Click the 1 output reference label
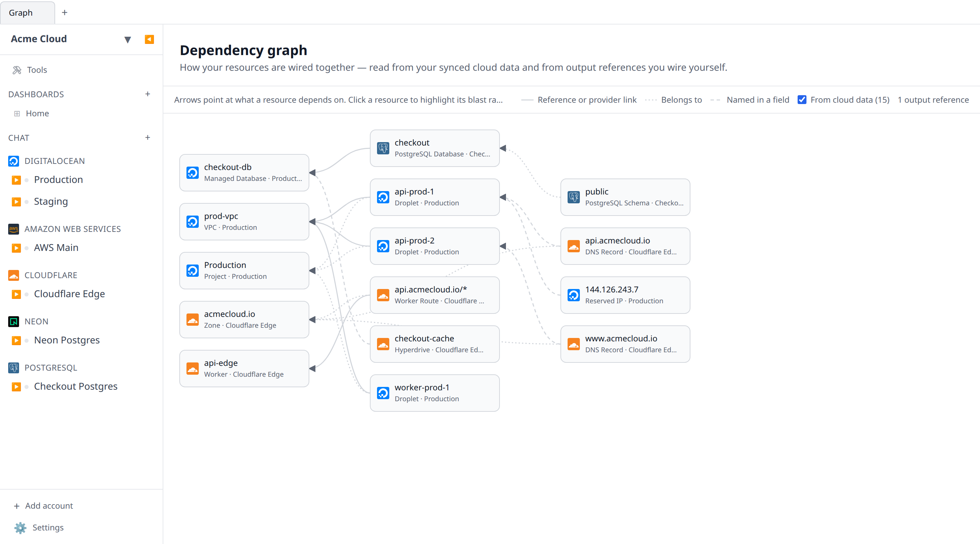980x544 pixels. 933,100
